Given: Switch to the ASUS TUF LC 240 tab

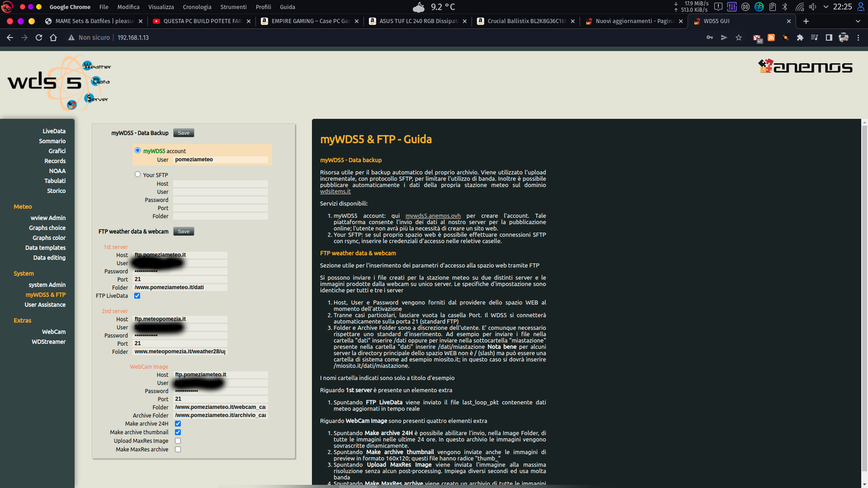Looking at the screenshot, I should (417, 21).
